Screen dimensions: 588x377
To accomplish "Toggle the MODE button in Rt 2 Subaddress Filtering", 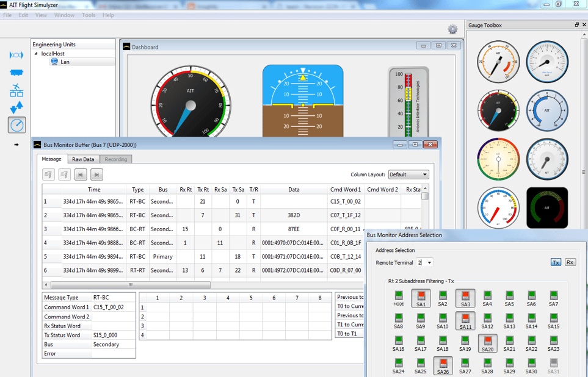I will pos(398,298).
